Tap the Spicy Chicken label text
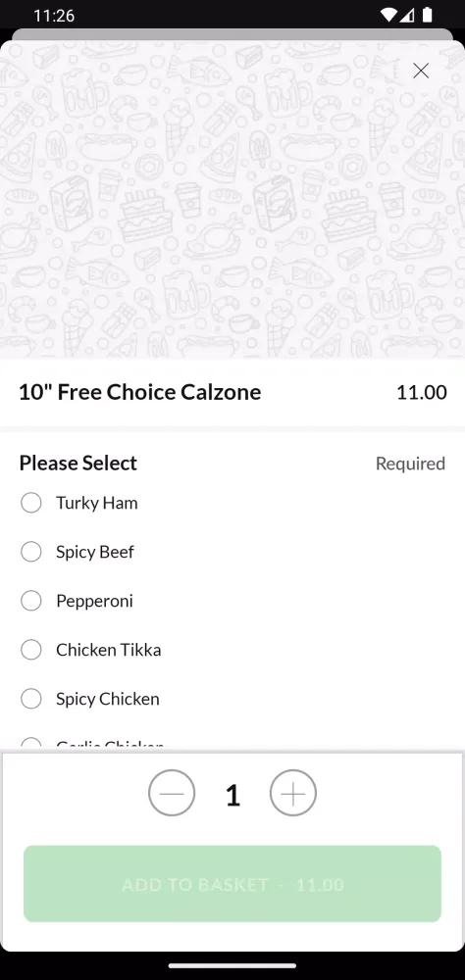Screen dimensions: 465x980 108,700
